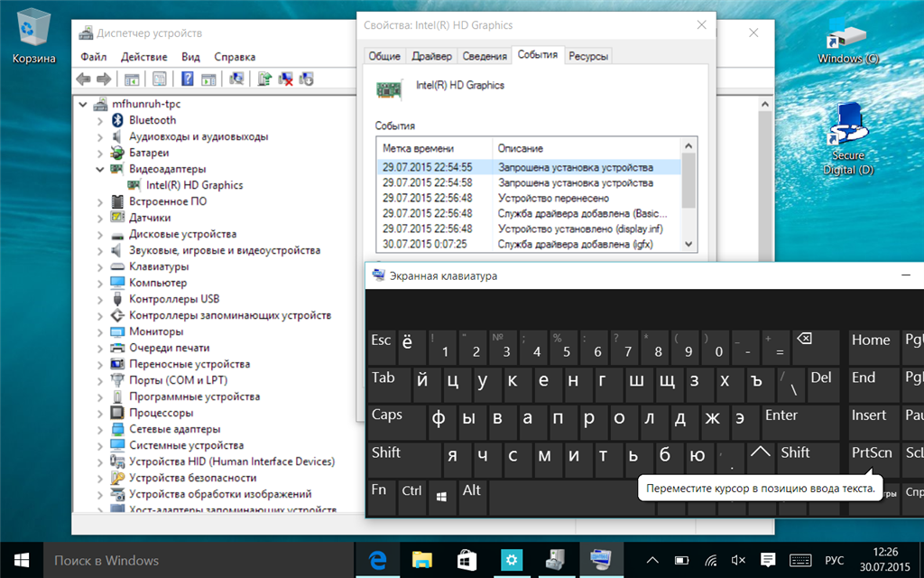Screen dimensions: 924x578
Task: Open the Файл menu
Action: point(93,57)
